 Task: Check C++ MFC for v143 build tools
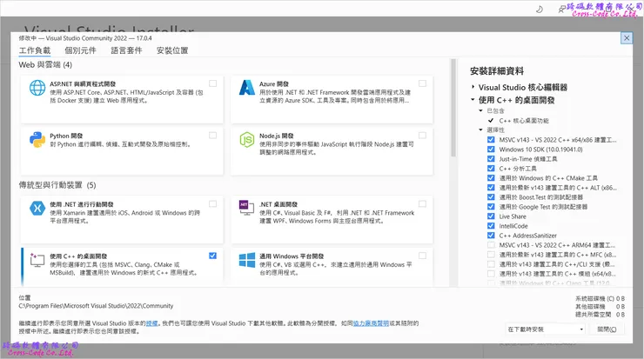pyautogui.click(x=491, y=255)
